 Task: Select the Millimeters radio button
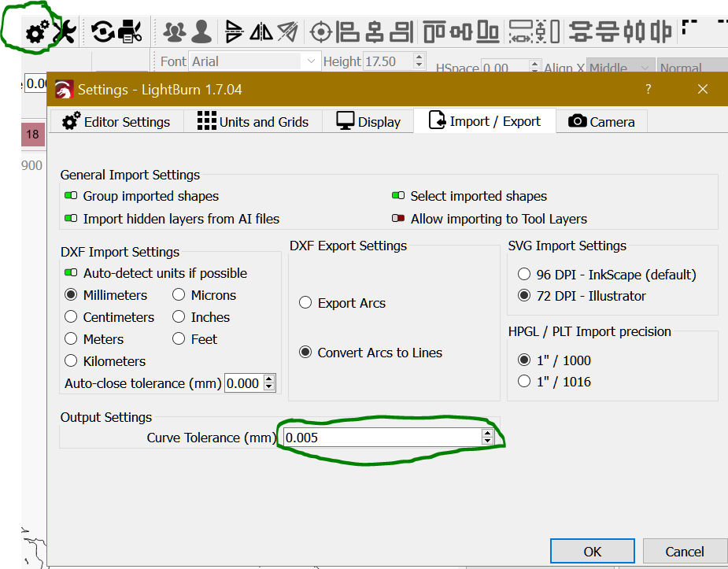tap(71, 294)
